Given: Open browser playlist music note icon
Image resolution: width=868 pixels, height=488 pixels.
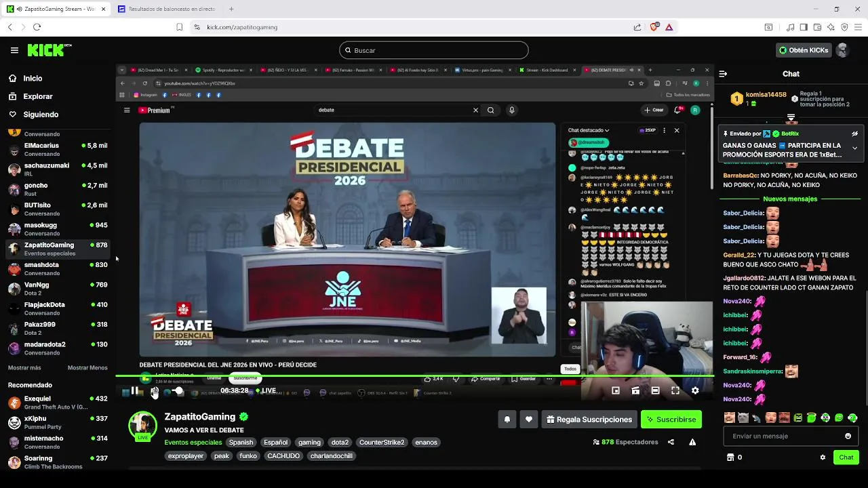Looking at the screenshot, I should 791,27.
